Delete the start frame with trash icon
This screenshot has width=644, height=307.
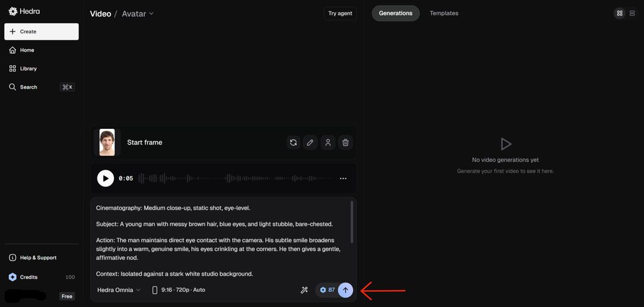pyautogui.click(x=345, y=143)
